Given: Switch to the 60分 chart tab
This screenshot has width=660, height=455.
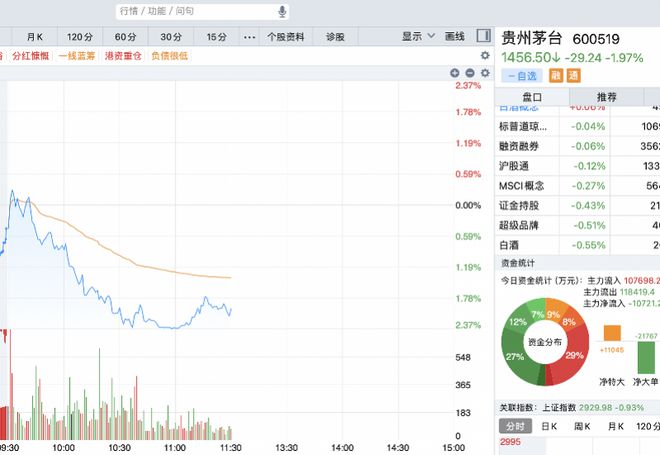Looking at the screenshot, I should click(125, 37).
